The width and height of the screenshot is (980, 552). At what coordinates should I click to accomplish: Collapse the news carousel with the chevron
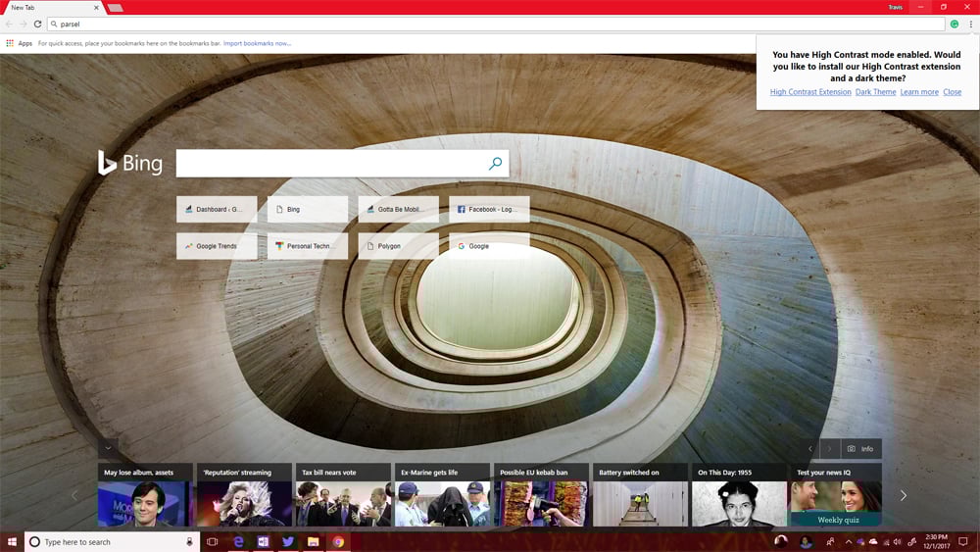[x=108, y=448]
